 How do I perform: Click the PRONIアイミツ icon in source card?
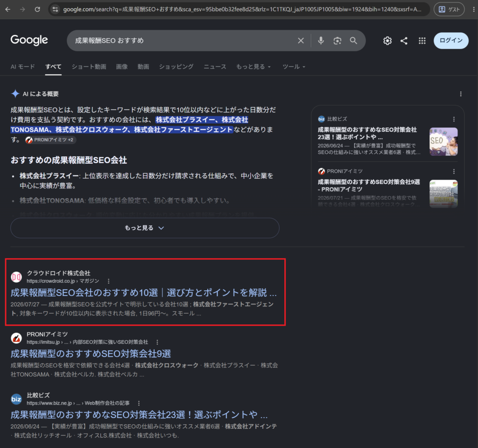click(x=321, y=171)
